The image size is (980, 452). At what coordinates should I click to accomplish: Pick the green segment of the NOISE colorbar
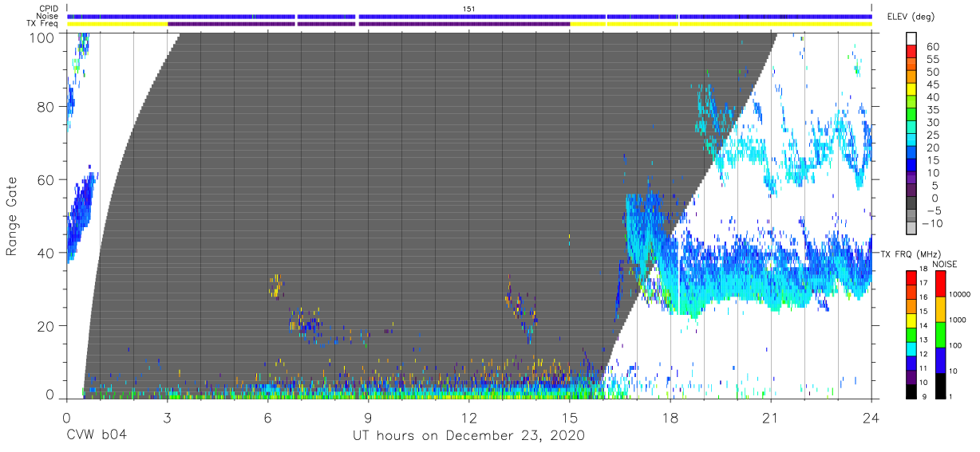pyautogui.click(x=939, y=335)
